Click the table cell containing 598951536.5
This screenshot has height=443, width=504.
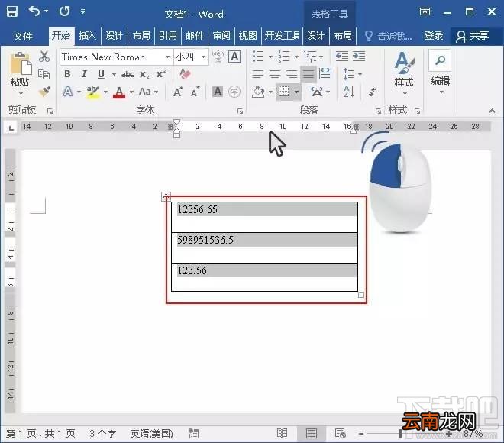[264, 247]
